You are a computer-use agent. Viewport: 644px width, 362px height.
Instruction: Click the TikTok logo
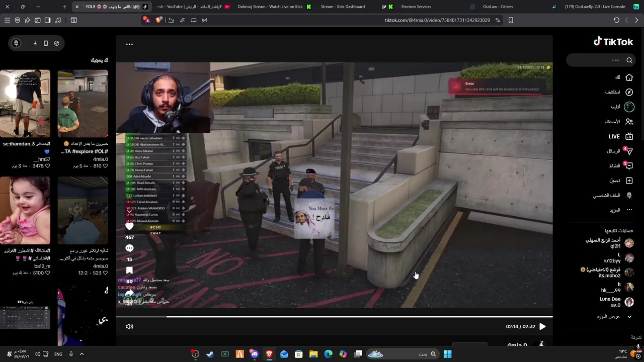click(x=613, y=42)
